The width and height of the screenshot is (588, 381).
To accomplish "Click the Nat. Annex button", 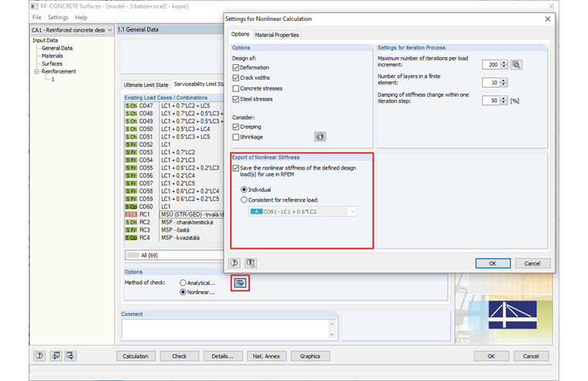I will point(266,356).
